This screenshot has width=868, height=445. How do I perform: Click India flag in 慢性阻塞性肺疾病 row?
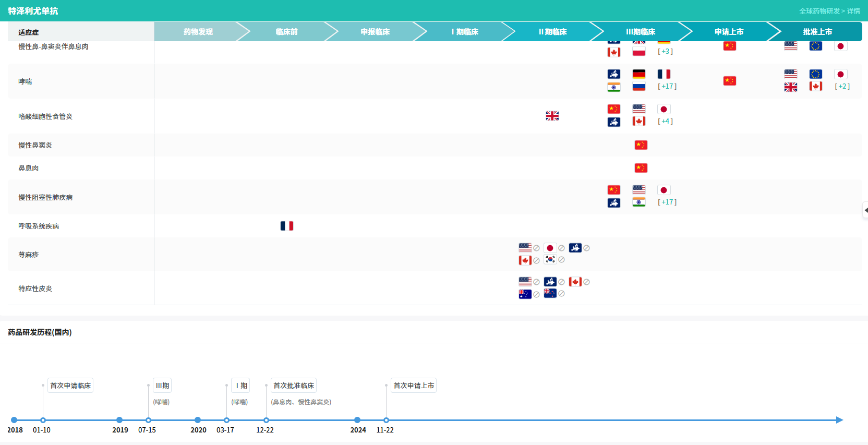click(x=639, y=202)
